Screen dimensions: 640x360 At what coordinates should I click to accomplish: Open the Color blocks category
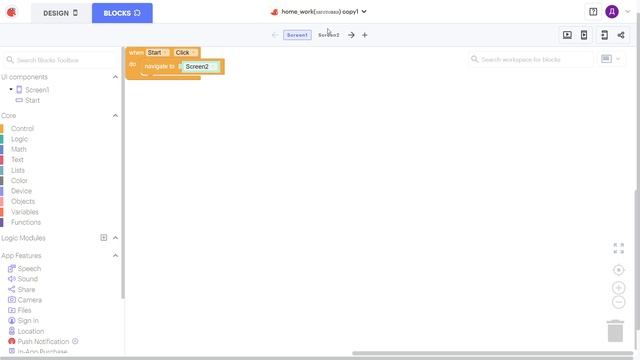19,181
